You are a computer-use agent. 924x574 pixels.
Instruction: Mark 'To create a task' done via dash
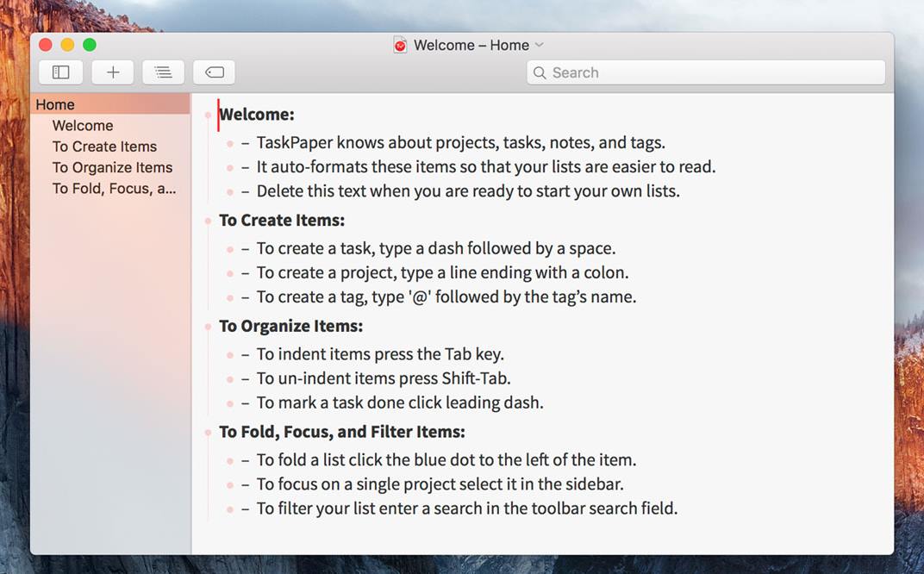pos(245,249)
